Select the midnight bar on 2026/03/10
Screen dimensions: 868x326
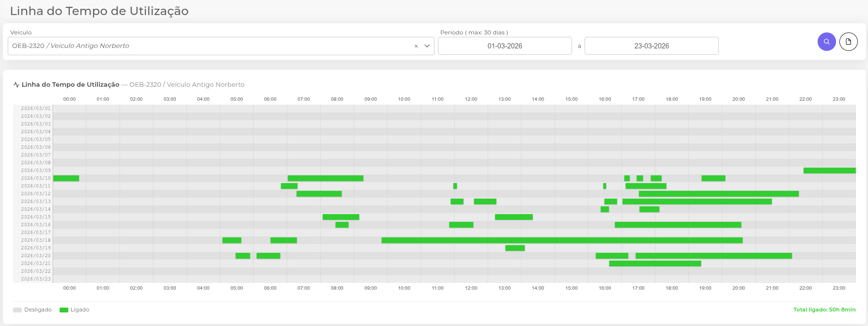[x=66, y=178]
